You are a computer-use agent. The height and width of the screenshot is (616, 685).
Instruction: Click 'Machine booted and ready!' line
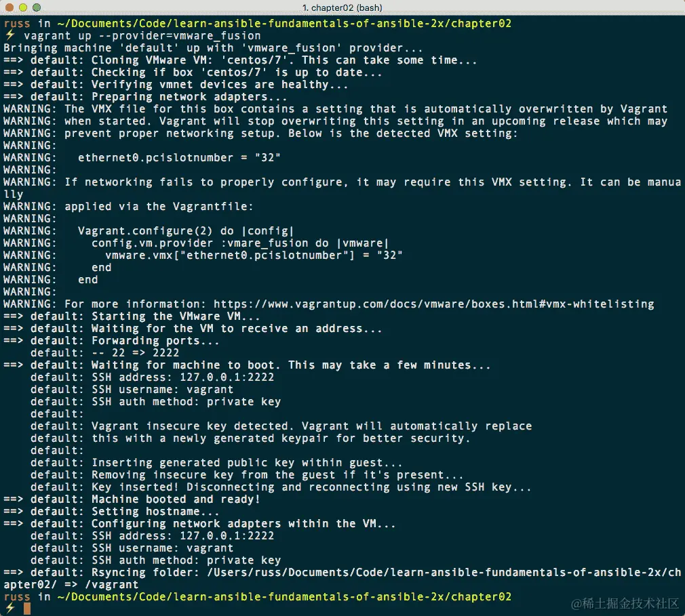tap(132, 499)
